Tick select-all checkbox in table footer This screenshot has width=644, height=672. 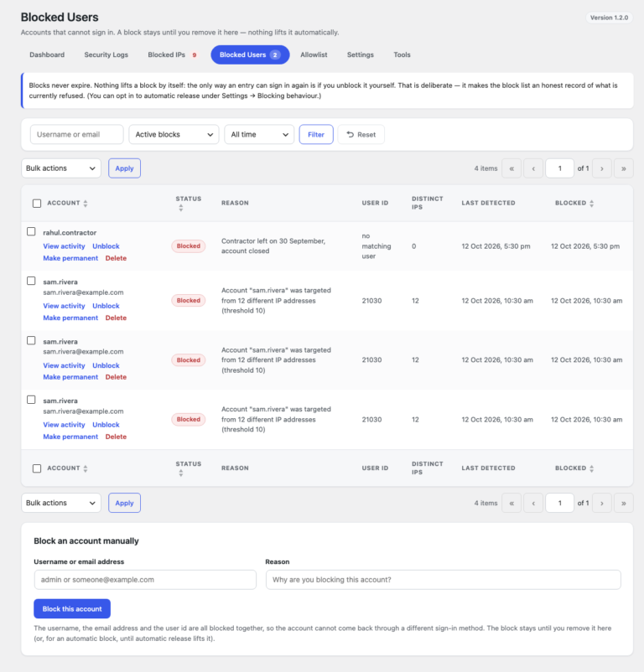click(x=37, y=468)
